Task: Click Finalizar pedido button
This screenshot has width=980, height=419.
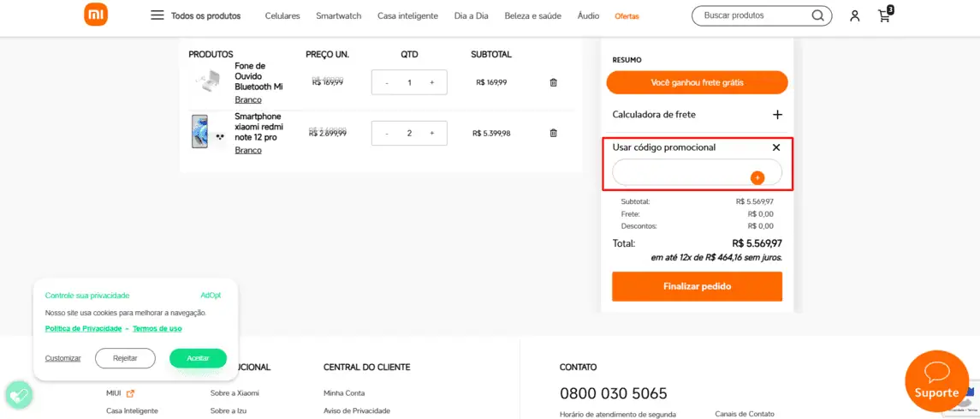Action: (697, 286)
